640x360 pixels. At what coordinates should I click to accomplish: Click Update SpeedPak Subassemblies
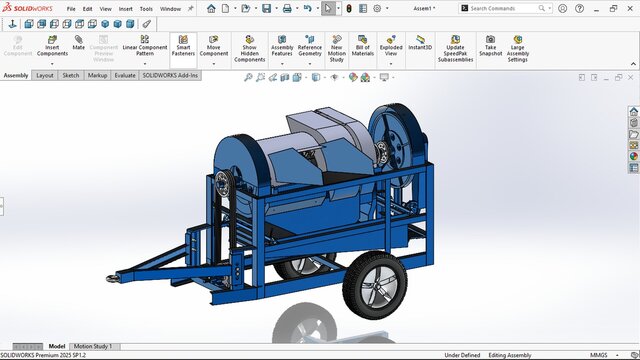pyautogui.click(x=455, y=49)
